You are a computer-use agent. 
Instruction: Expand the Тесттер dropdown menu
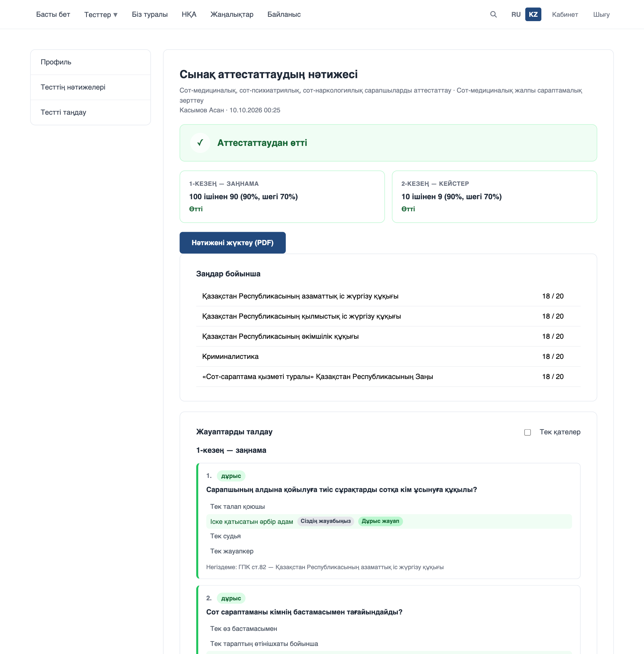(101, 14)
